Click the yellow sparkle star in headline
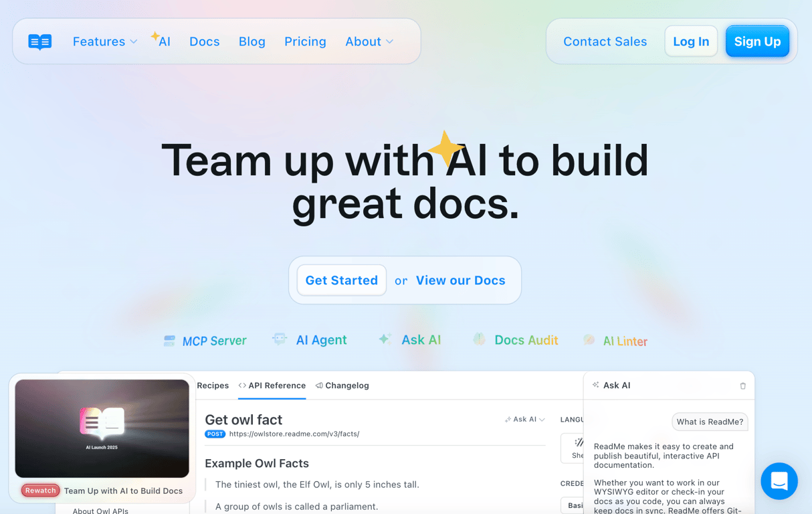Viewport: 812px width, 514px height. click(446, 149)
